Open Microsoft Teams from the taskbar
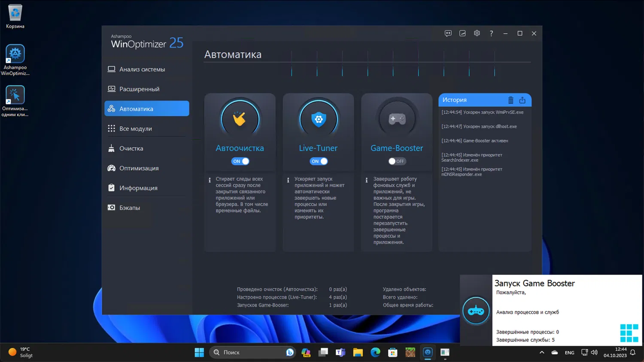This screenshot has width=644, height=362. pos(340,353)
